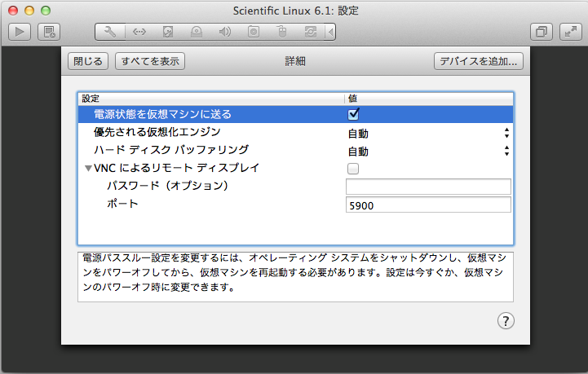Click the sound speaker icon in the toolbar
The width and height of the screenshot is (588, 374).
pyautogui.click(x=224, y=32)
